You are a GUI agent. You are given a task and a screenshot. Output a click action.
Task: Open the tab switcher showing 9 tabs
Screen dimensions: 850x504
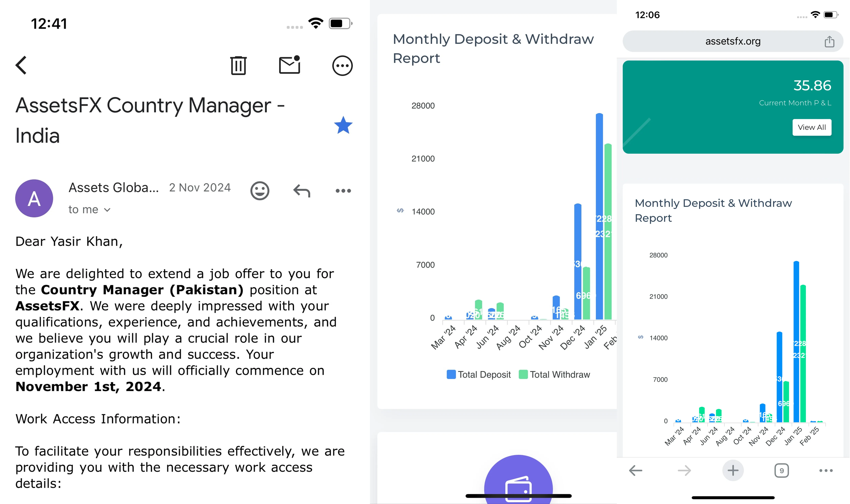pyautogui.click(x=781, y=470)
